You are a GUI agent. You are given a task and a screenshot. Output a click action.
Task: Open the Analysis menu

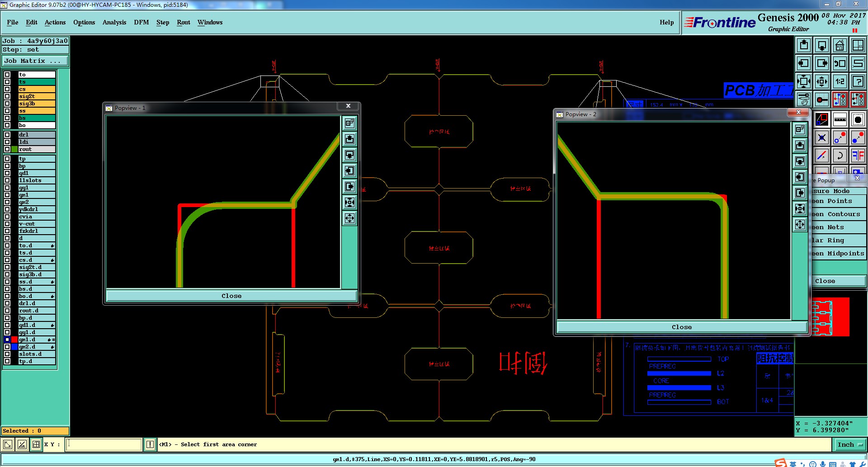point(114,22)
